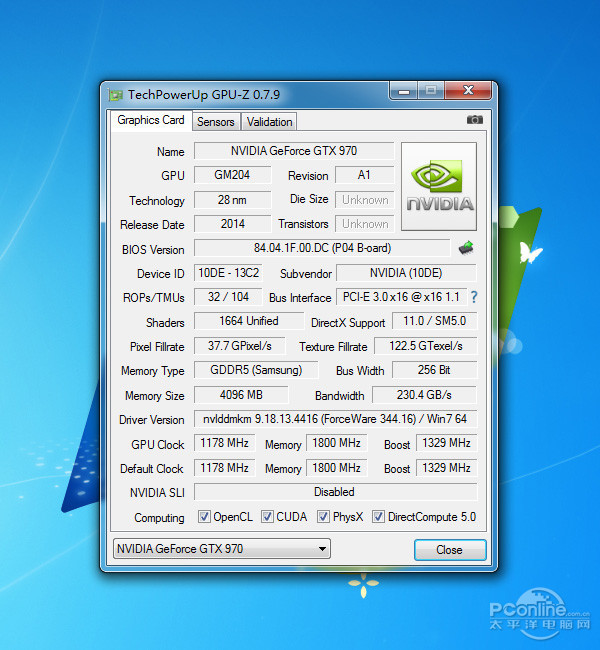Minimize the GPU-Z window
Viewport: 600px width, 650px height.
tap(403, 90)
